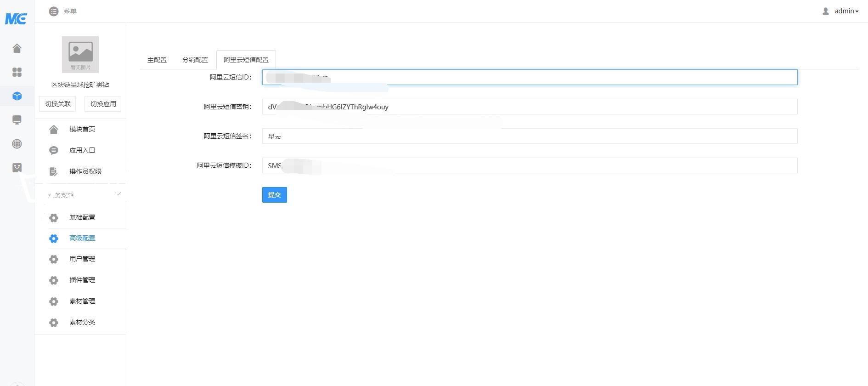The image size is (868, 386).
Task: Click the home icon in left rail
Action: click(17, 48)
